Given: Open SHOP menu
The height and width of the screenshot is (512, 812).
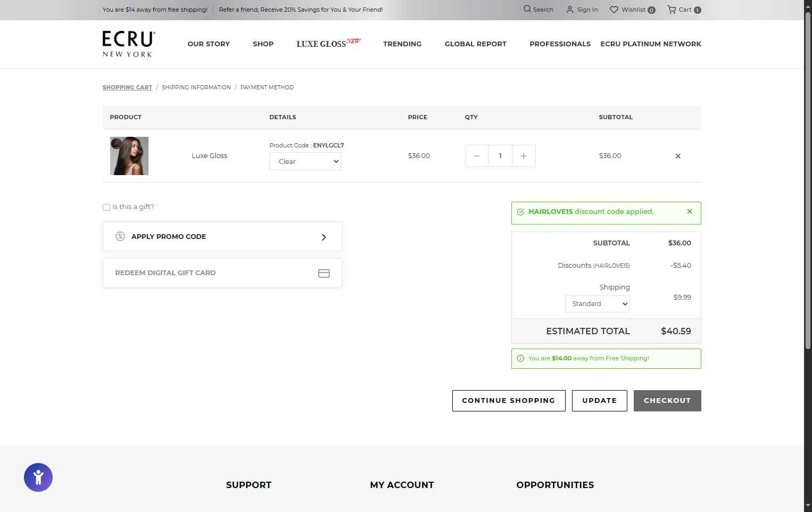Looking at the screenshot, I should [x=263, y=44].
